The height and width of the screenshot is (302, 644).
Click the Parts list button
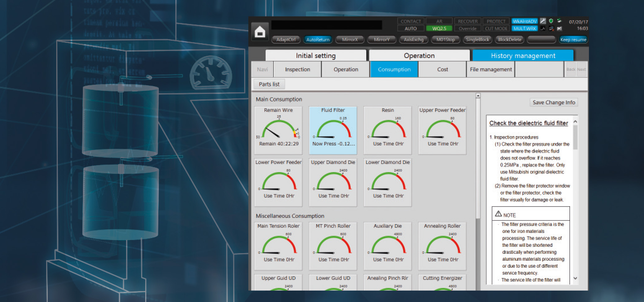coord(269,84)
